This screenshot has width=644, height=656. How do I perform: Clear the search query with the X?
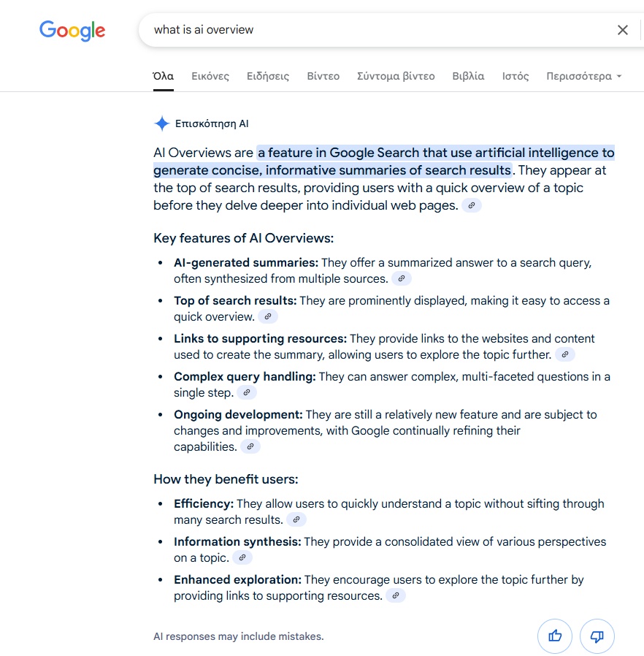click(x=623, y=30)
